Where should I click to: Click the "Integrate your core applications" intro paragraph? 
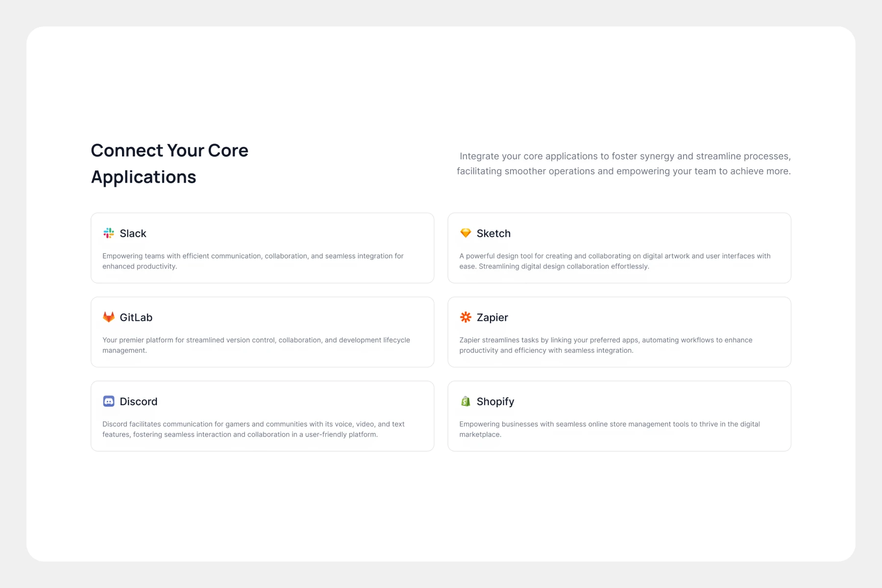click(624, 164)
